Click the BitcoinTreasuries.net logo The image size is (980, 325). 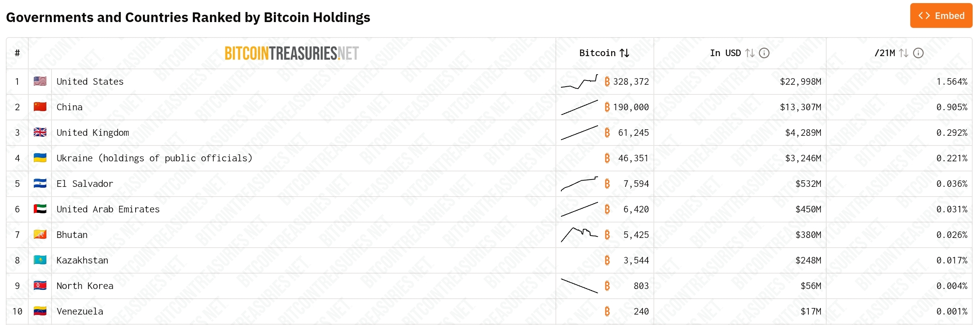[x=292, y=53]
